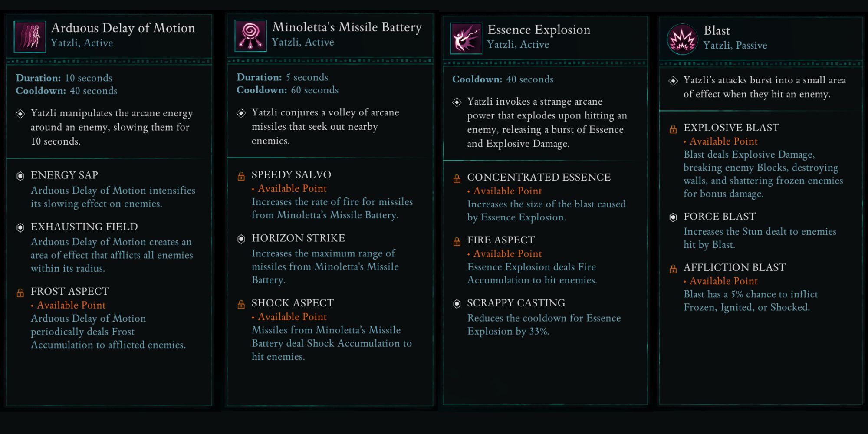Toggle the Force Blast upgrade hexagon

[673, 217]
